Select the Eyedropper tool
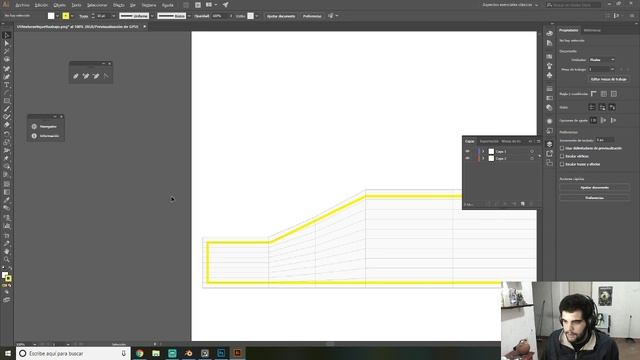640x360 pixels. [x=7, y=200]
